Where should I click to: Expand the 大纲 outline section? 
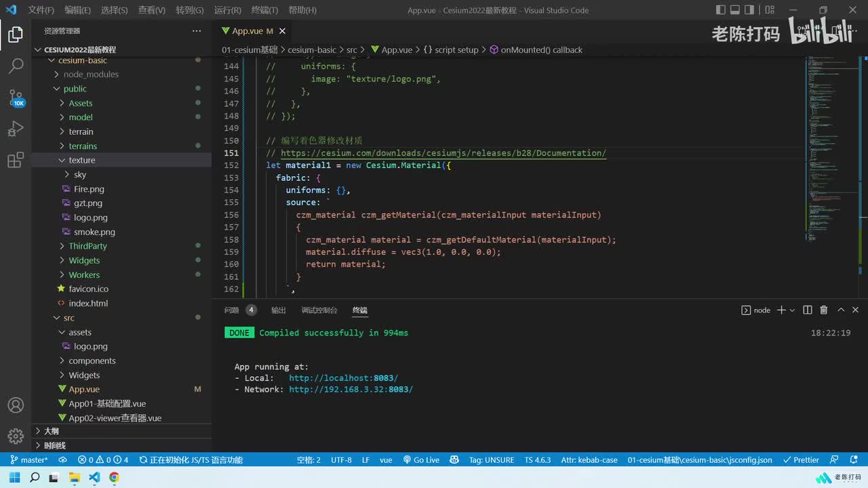click(x=52, y=431)
